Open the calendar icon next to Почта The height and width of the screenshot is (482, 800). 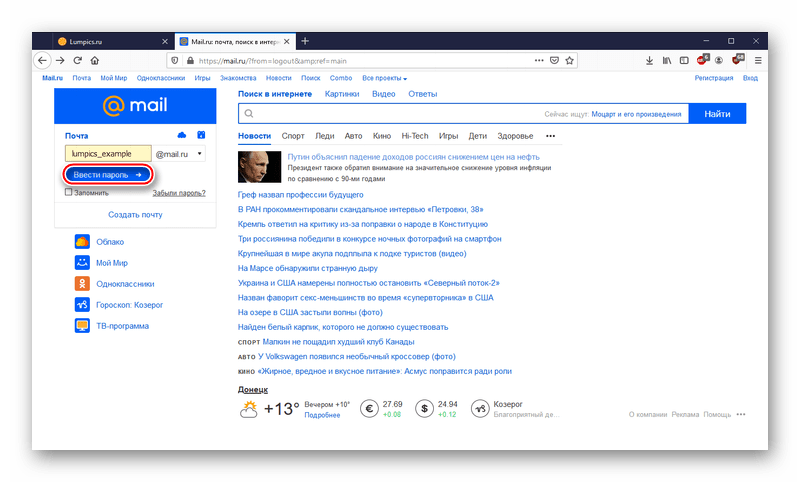201,135
